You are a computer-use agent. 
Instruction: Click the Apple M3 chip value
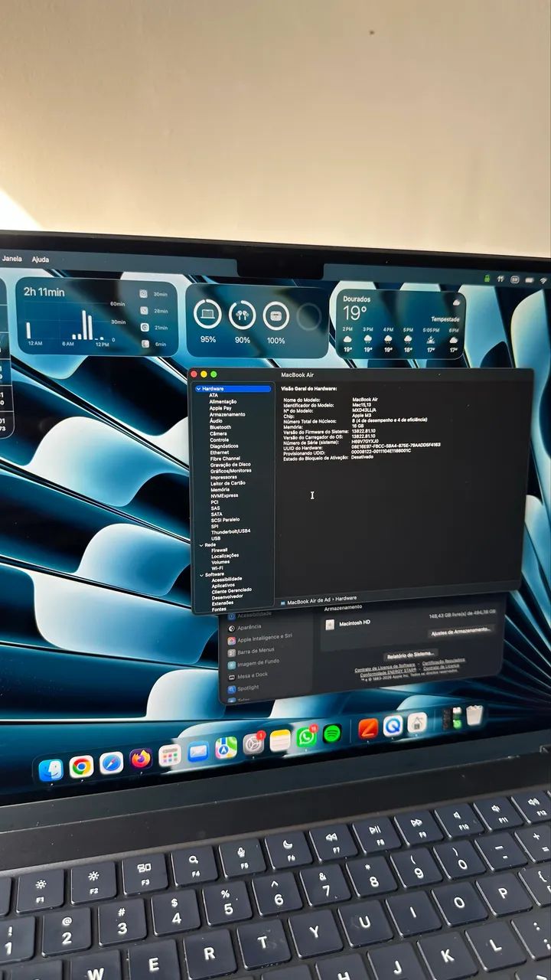(x=362, y=415)
